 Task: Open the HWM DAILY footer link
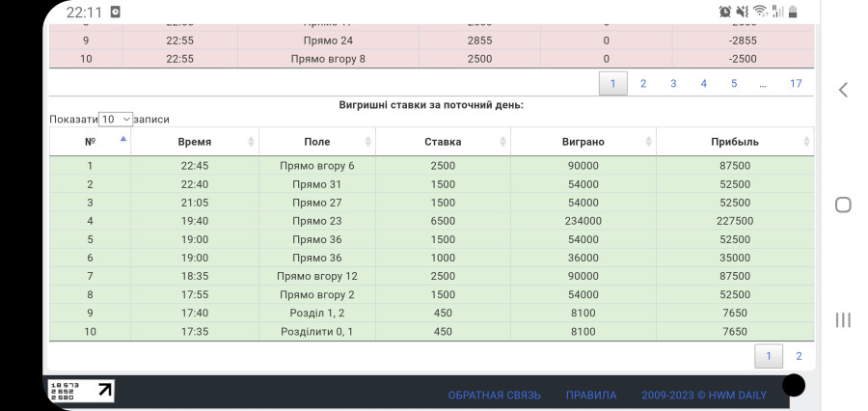704,395
